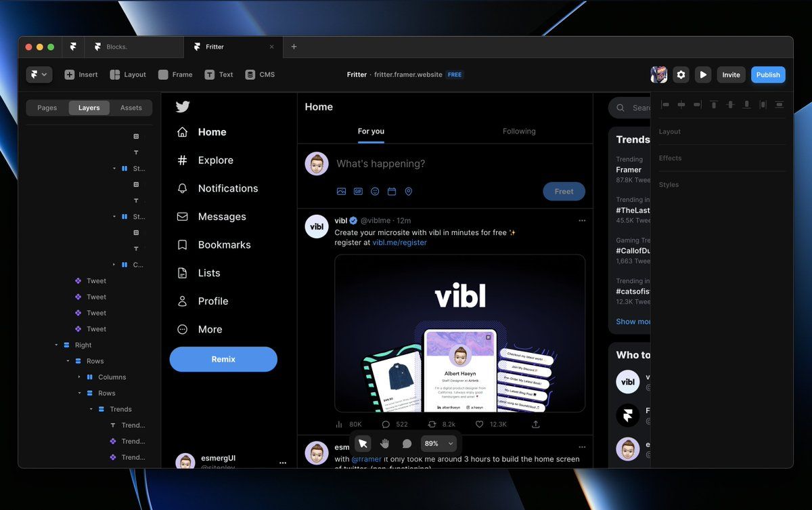The width and height of the screenshot is (812, 510).
Task: Select the comment tool in bottom toolbar
Action: [x=407, y=444]
